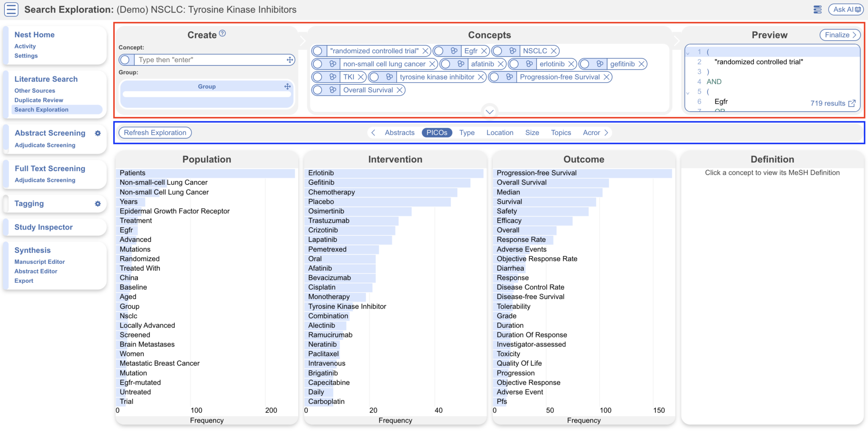This screenshot has height=437, width=868.
Task: Toggle the circle on the Egfr chip
Action: tap(439, 51)
